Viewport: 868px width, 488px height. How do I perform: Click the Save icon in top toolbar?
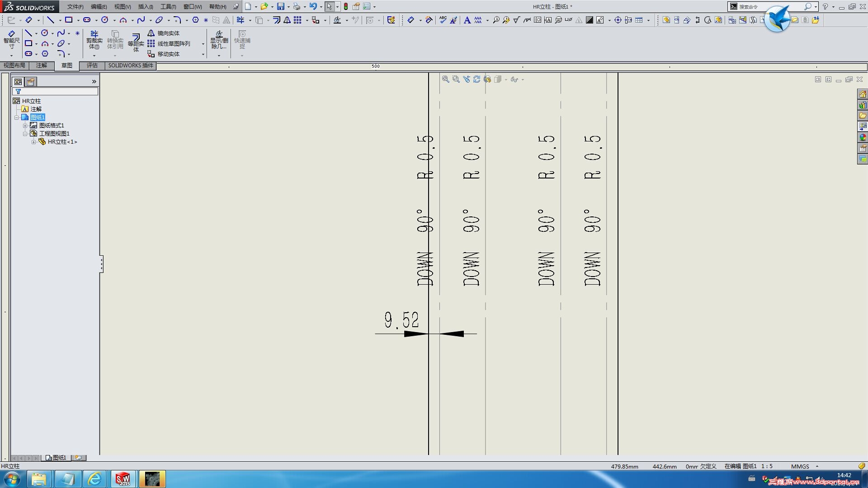pyautogui.click(x=281, y=6)
